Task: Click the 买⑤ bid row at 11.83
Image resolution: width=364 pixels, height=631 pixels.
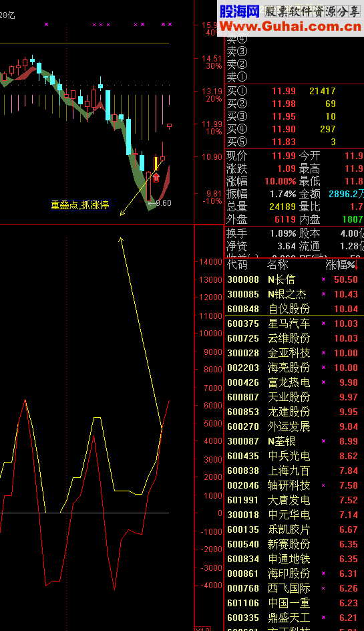Action: click(294, 142)
